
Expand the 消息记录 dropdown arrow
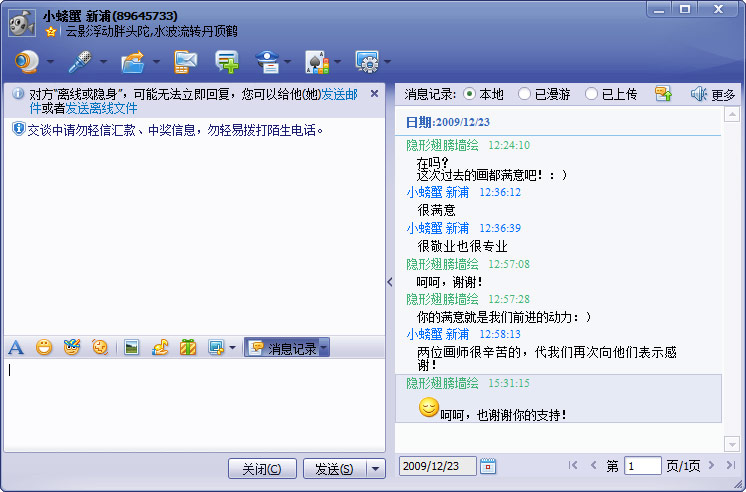[324, 348]
